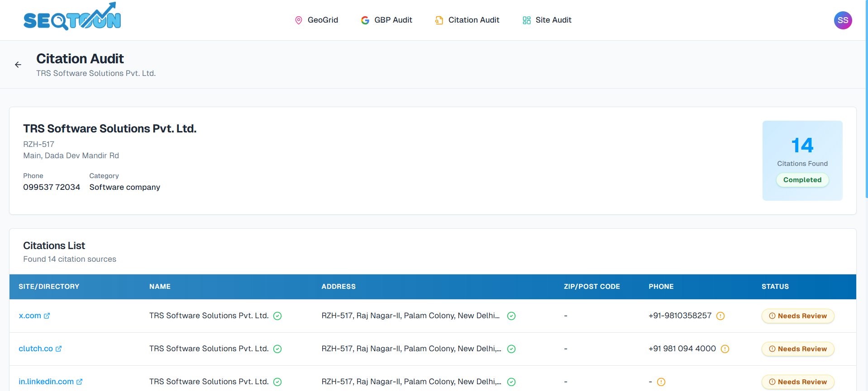Click the GeoGrid pin icon

tap(299, 20)
